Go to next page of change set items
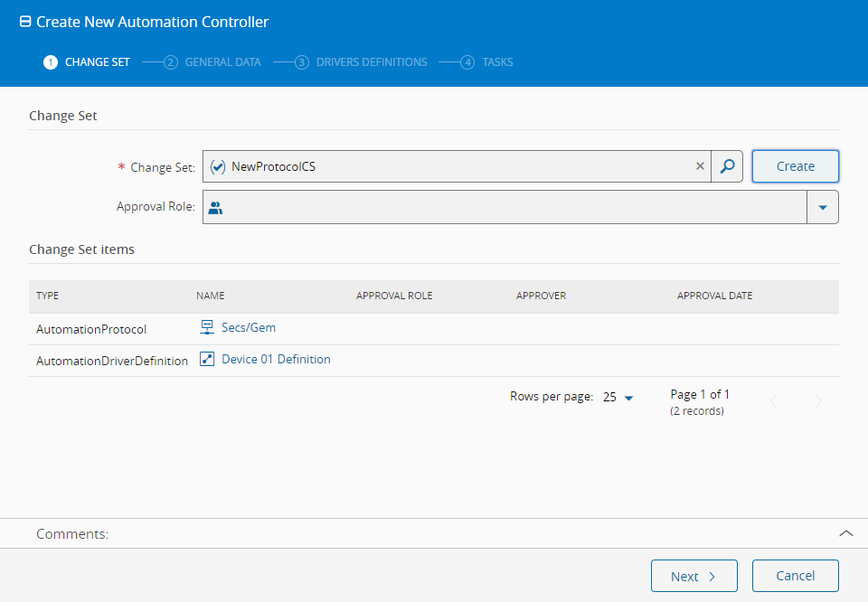 818,401
